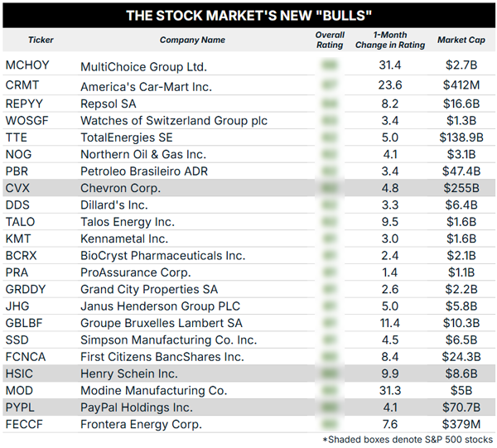The image size is (497, 448).
Task: Click the blurred rating swatch for PayPal
Action: [x=330, y=407]
